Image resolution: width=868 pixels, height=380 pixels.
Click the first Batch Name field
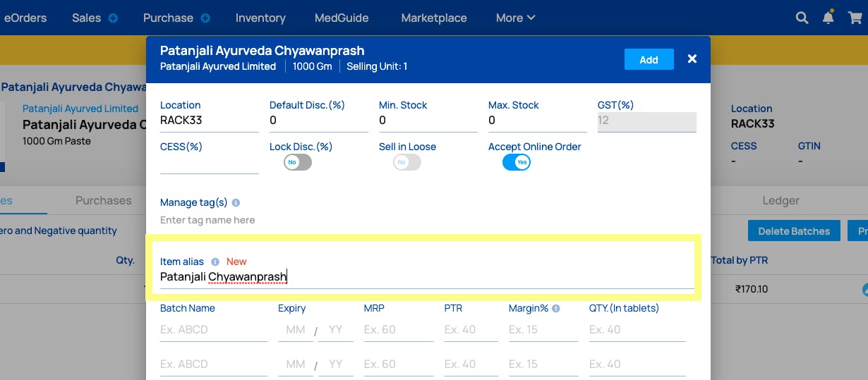[x=214, y=330]
